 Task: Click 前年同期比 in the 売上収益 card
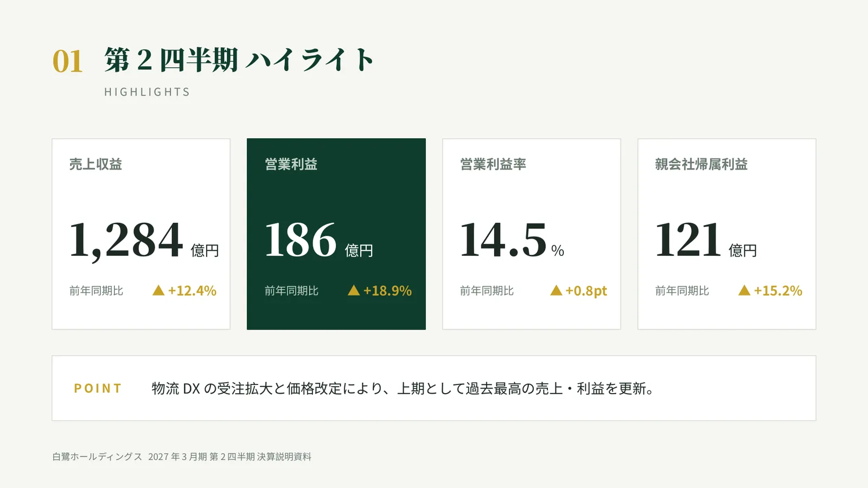click(96, 291)
